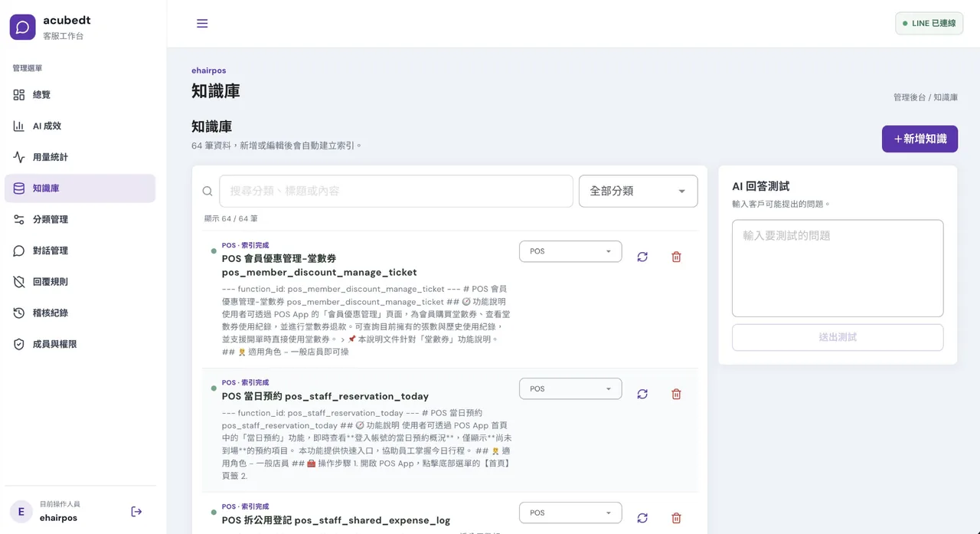Screen dimensions: 980x534
Task: Click the search magnifier icon
Action: point(207,192)
